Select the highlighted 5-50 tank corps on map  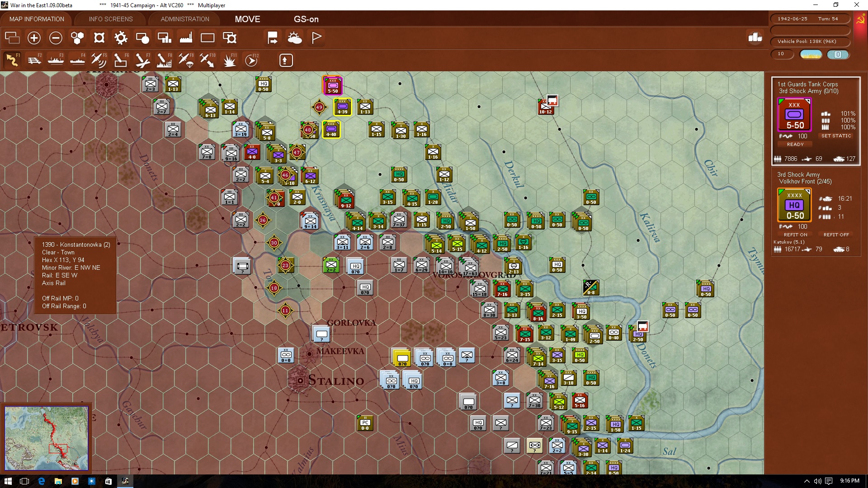pos(333,85)
